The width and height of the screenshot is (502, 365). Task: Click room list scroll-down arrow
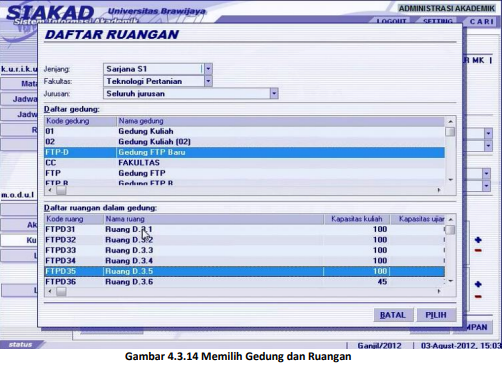coord(450,282)
